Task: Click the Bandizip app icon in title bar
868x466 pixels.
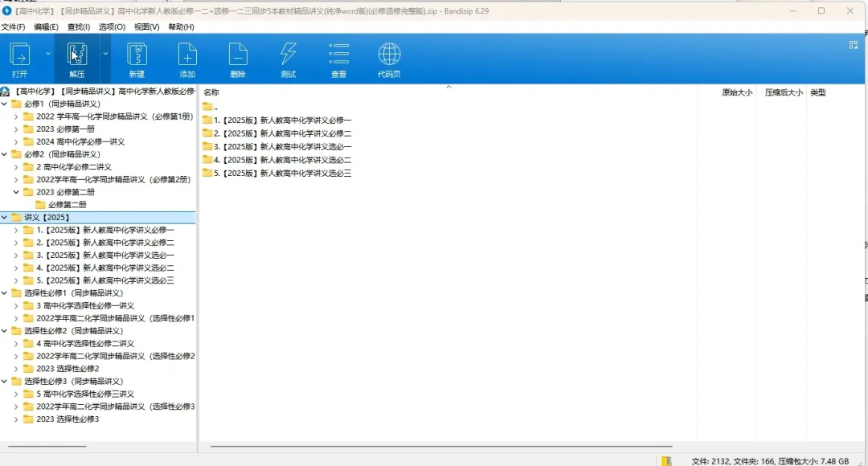Action: (6, 10)
